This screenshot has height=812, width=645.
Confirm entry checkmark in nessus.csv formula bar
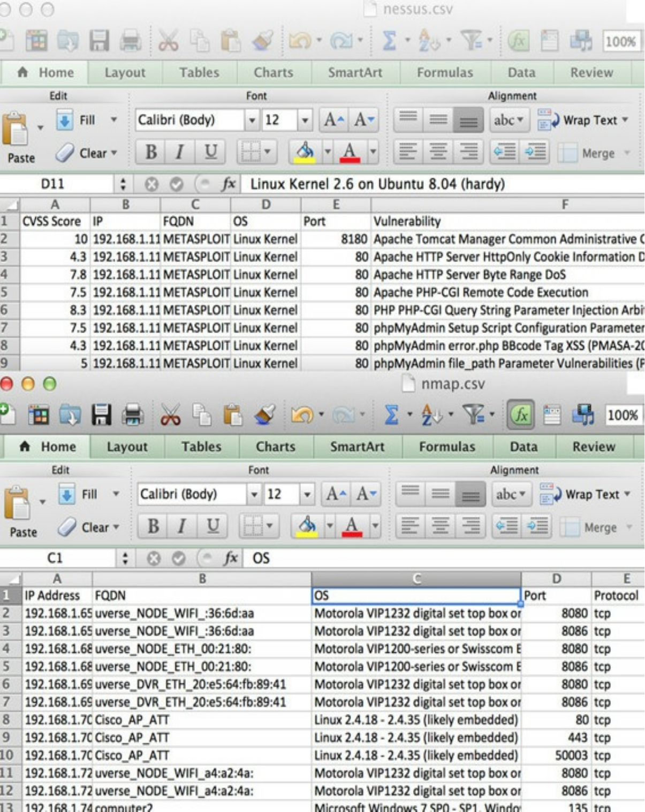(177, 184)
